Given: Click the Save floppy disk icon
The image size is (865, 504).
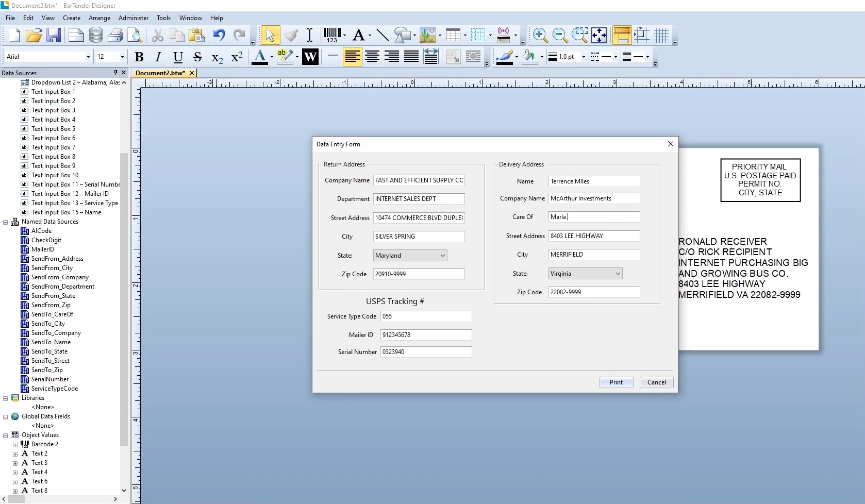Looking at the screenshot, I should [54, 35].
